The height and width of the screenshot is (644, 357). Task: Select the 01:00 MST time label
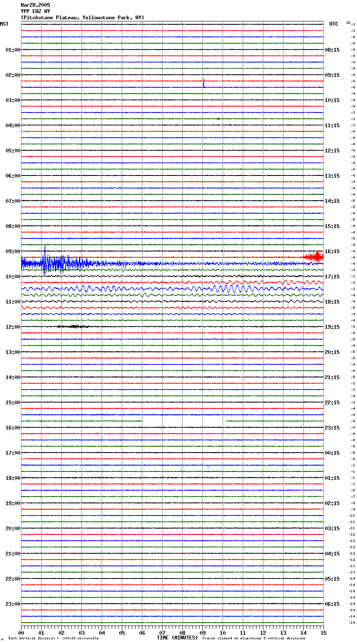(13, 50)
